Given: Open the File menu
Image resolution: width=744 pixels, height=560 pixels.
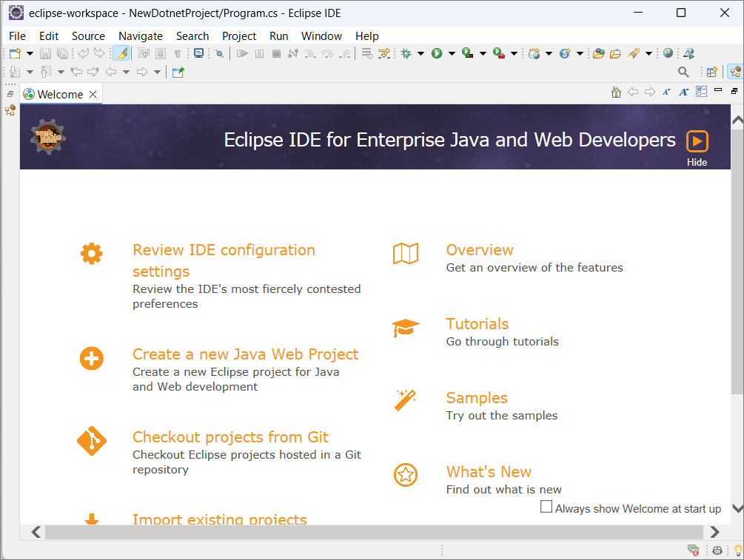Looking at the screenshot, I should tap(17, 36).
